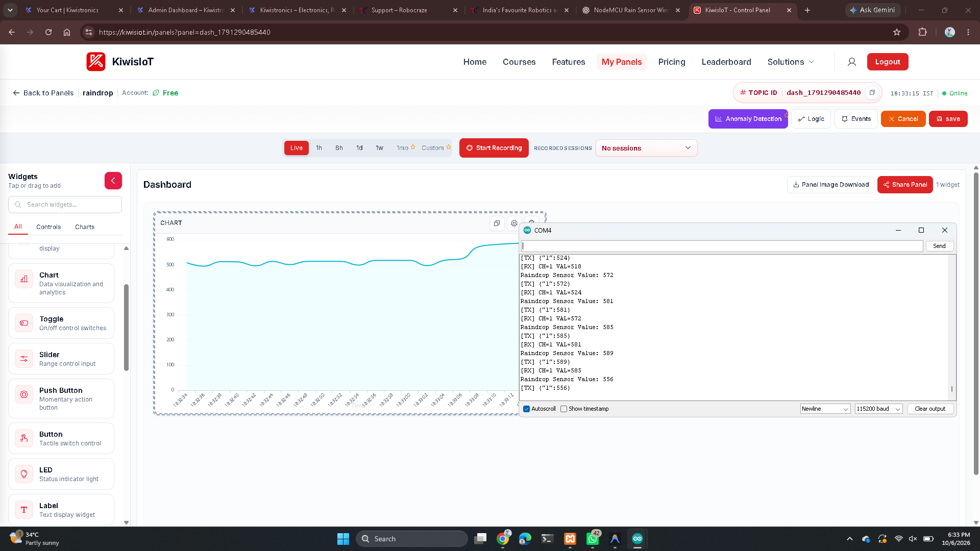Open Arduino IDE from the taskbar
The width and height of the screenshot is (980, 551).
(x=637, y=539)
